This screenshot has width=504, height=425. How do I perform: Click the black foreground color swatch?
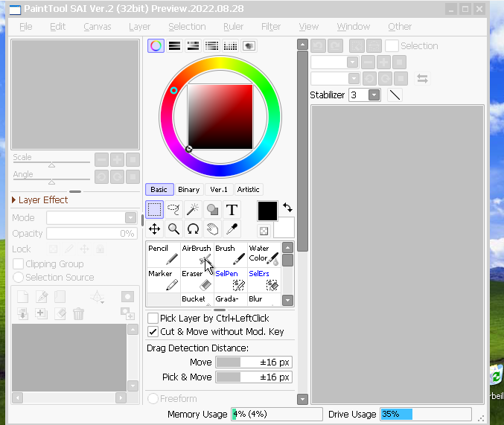(267, 211)
